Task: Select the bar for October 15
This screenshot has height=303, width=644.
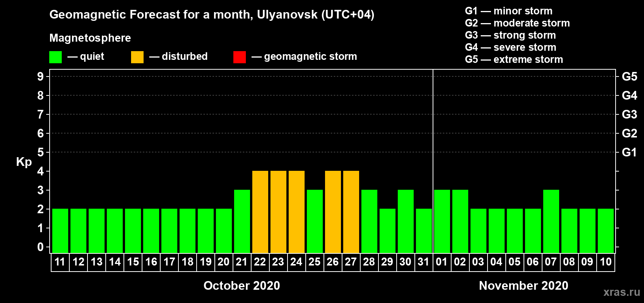Action: tap(133, 231)
